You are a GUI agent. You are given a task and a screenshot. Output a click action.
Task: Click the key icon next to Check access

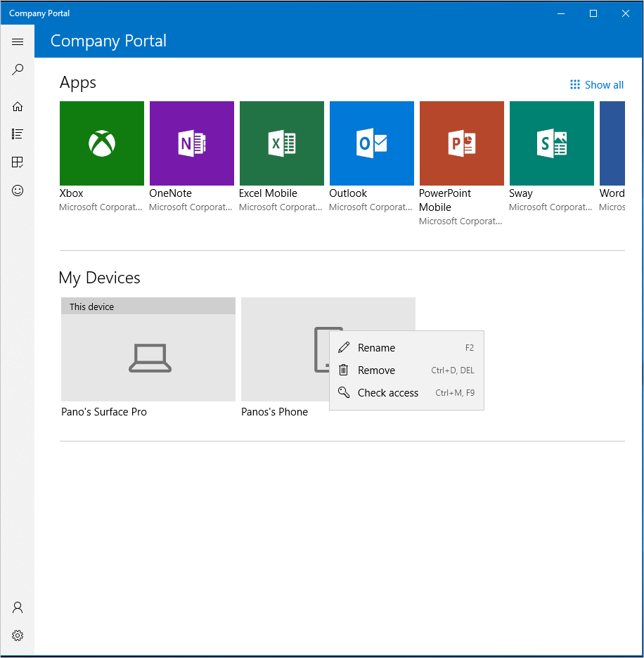point(343,392)
